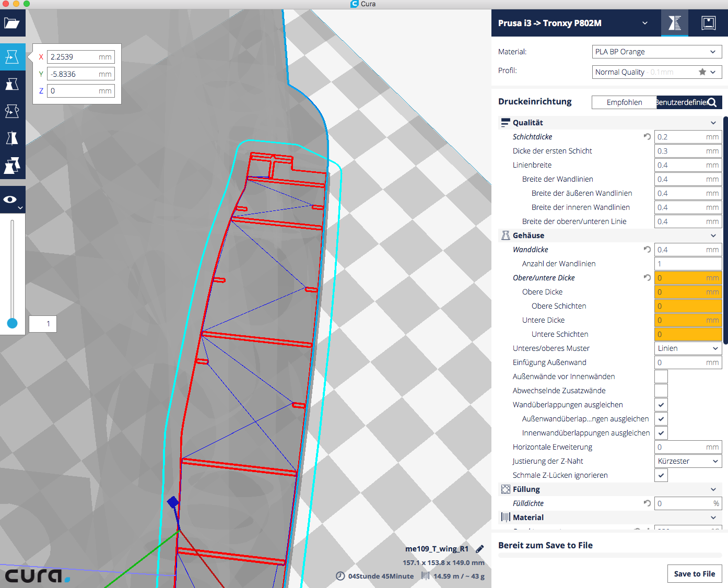Edit the Untere Schichten field
Viewport: 728px width, 588px height.
coord(688,334)
